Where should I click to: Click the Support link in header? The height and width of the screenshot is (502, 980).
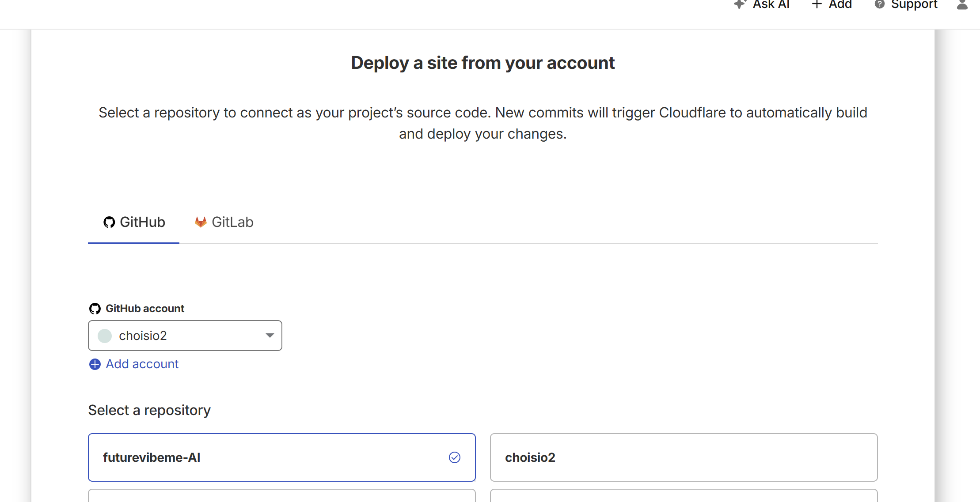(914, 4)
